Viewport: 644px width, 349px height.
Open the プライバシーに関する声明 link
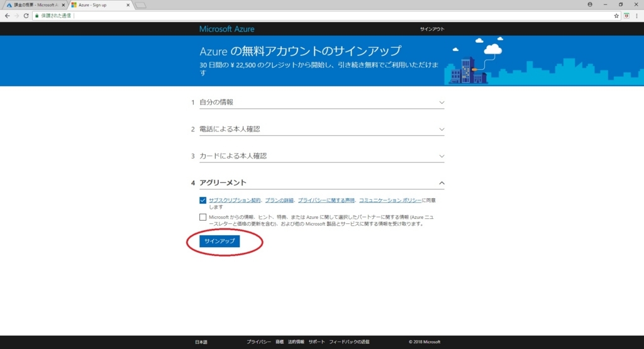point(326,201)
